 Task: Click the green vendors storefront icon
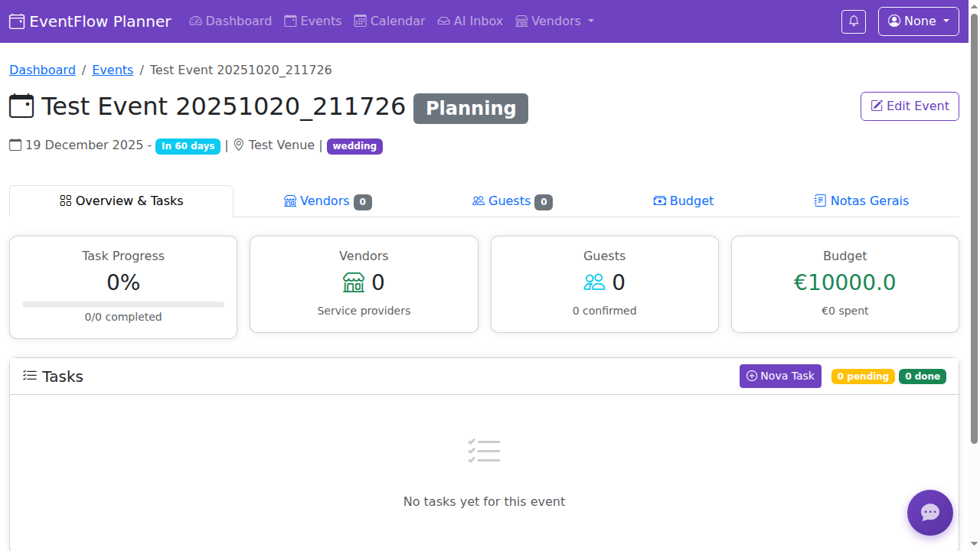coord(353,282)
